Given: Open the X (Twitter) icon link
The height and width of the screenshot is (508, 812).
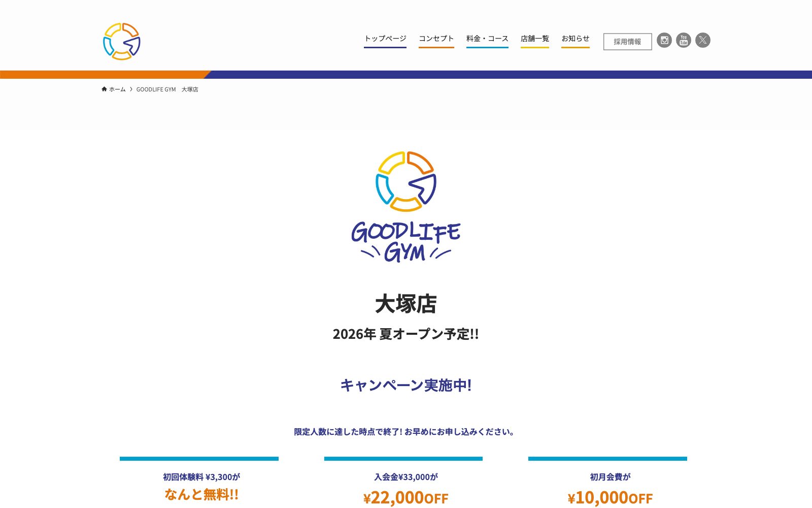Looking at the screenshot, I should (703, 40).
